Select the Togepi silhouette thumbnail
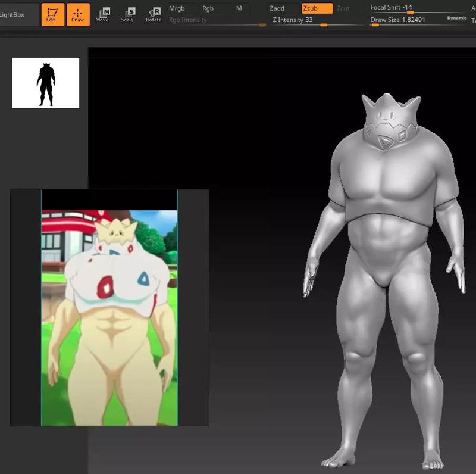 [x=46, y=82]
